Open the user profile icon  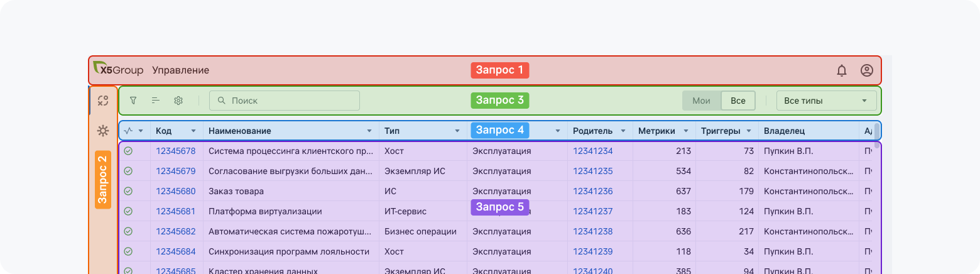(867, 70)
